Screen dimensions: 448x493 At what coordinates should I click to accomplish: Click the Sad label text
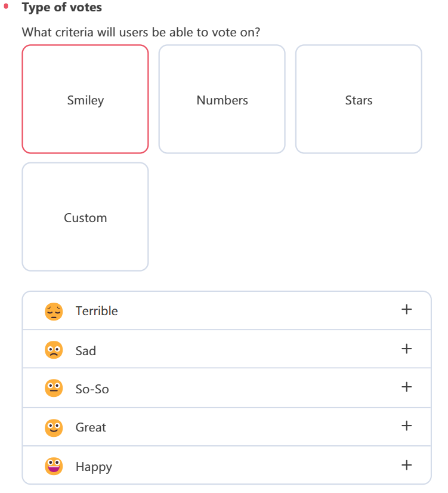(x=86, y=350)
